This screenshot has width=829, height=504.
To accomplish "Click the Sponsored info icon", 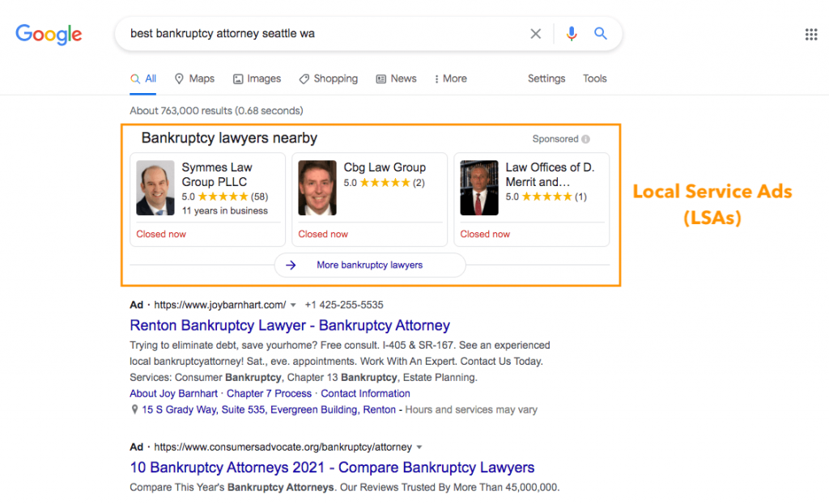I will 585,139.
